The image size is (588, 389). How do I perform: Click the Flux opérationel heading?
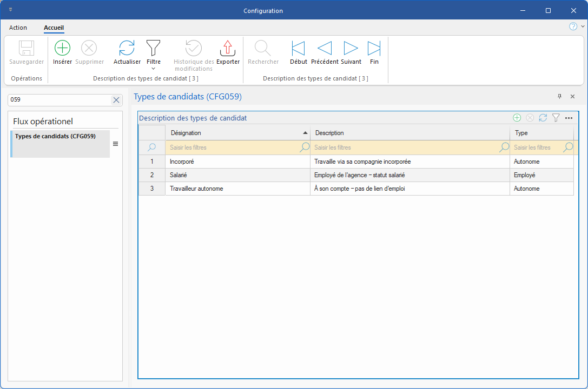point(43,122)
